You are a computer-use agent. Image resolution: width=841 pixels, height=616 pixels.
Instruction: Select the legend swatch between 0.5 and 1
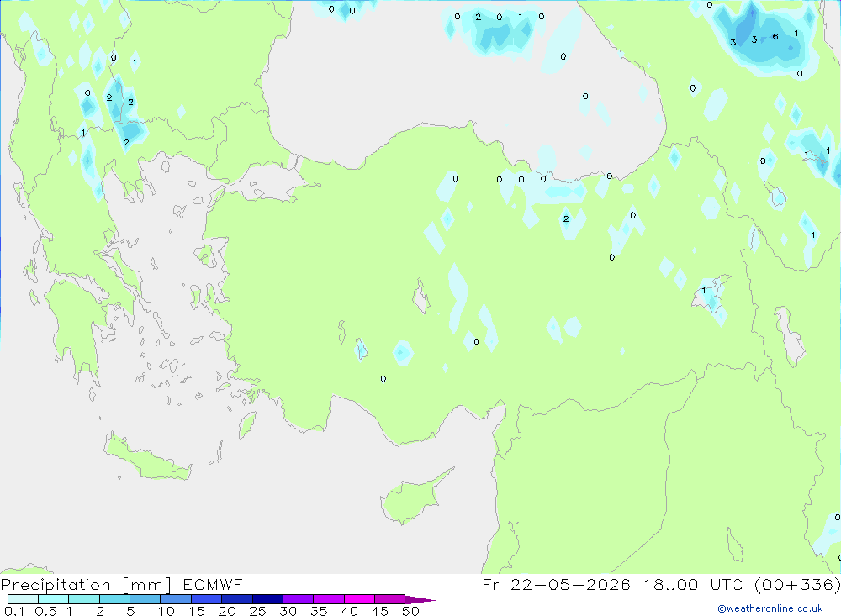pyautogui.click(x=54, y=599)
